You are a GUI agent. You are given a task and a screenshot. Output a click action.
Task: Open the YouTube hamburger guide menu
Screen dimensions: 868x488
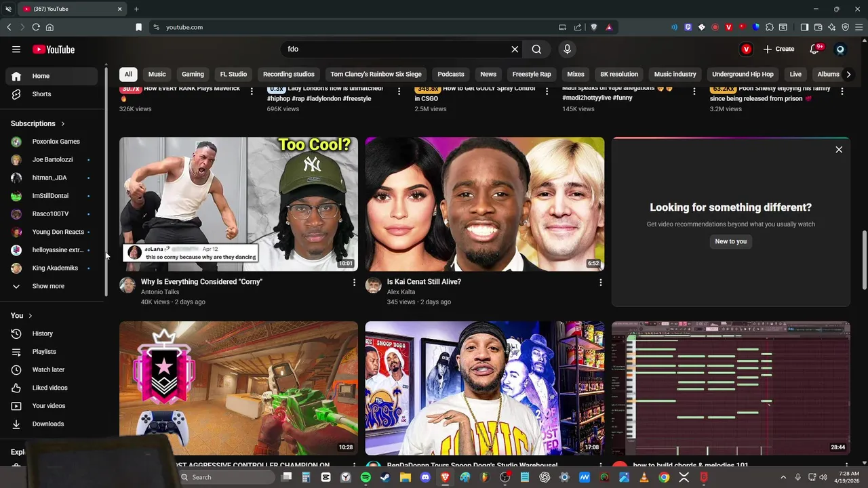[16, 49]
